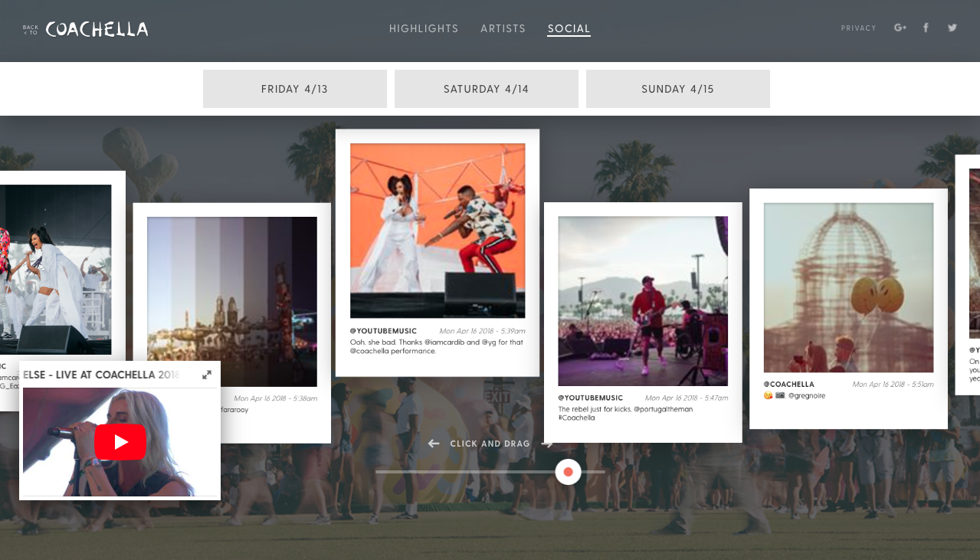Filter posts by Sunday 4/15
The width and height of the screenshot is (980, 560).
tap(678, 89)
